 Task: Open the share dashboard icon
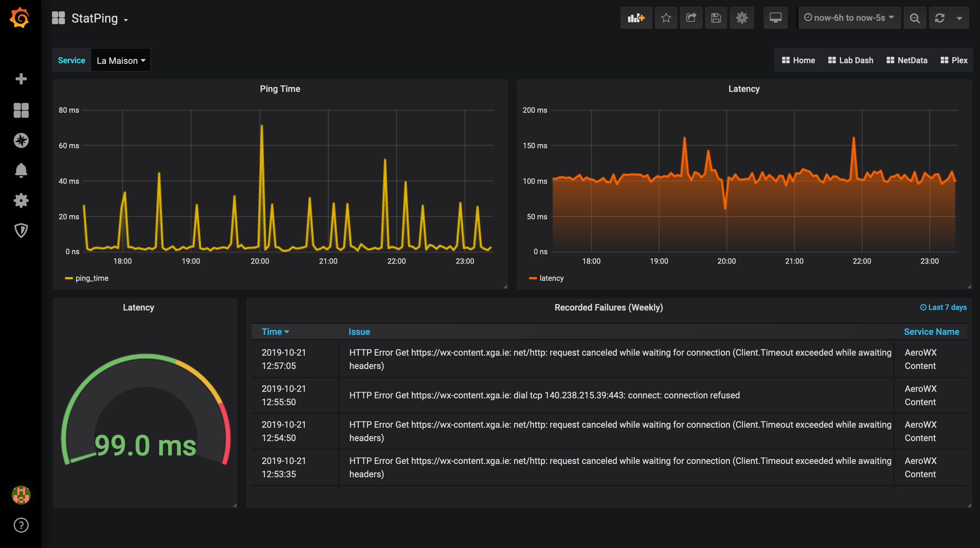tap(691, 18)
